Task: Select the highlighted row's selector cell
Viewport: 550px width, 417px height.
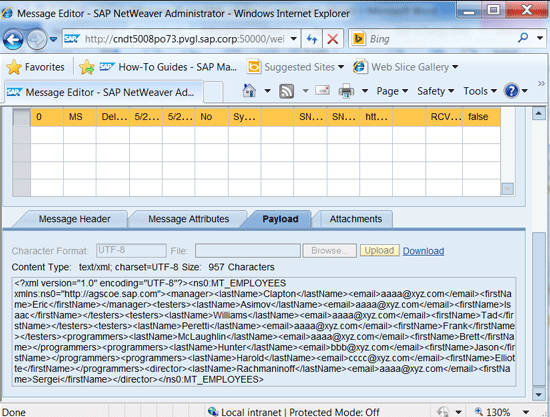Action: 21,117
